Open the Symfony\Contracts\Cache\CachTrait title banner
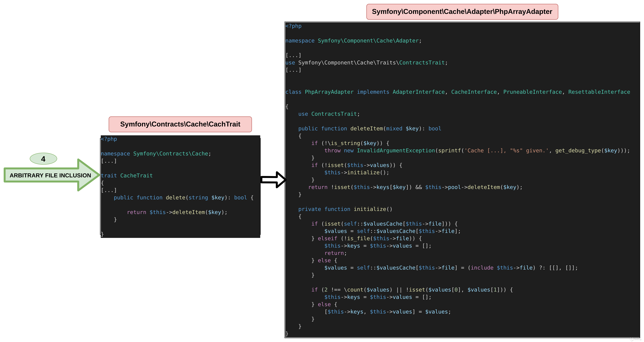 coord(180,124)
